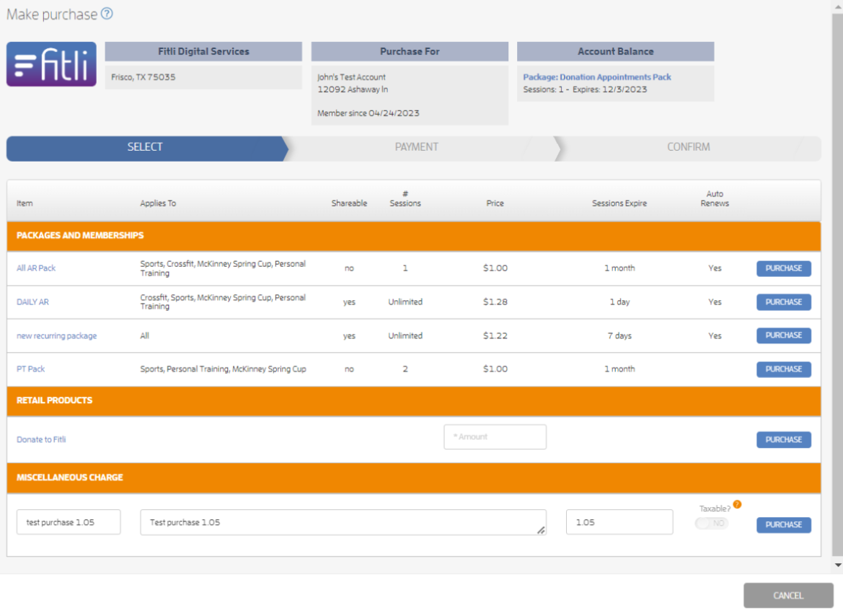
Task: Click the 7 days sessions expire cell
Action: 619,335
